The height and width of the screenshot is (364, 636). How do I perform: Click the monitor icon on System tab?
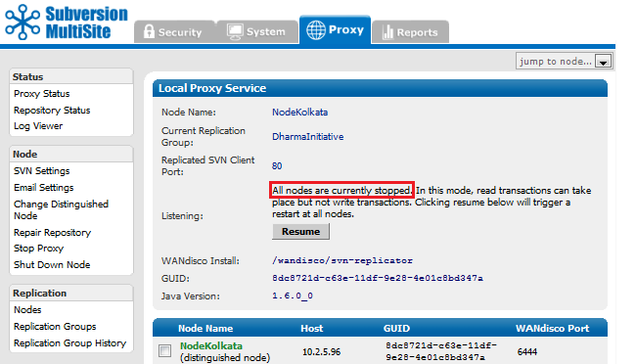(x=235, y=32)
